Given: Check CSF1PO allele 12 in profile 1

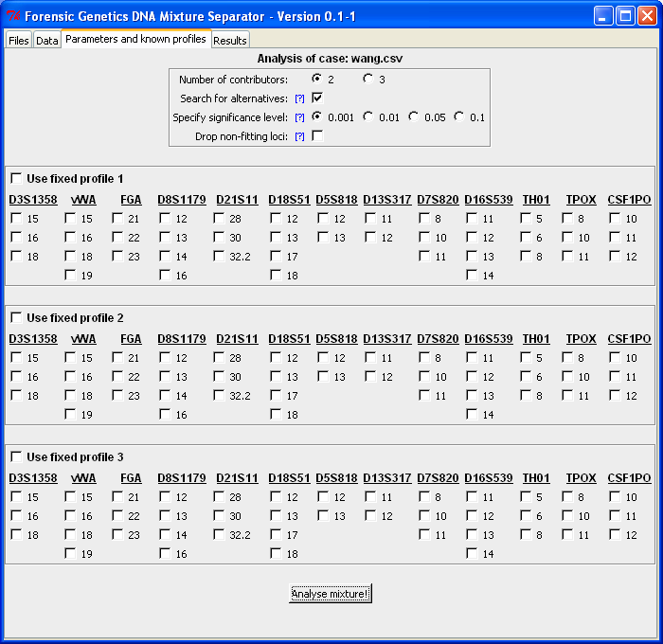Looking at the screenshot, I should coord(616,257).
